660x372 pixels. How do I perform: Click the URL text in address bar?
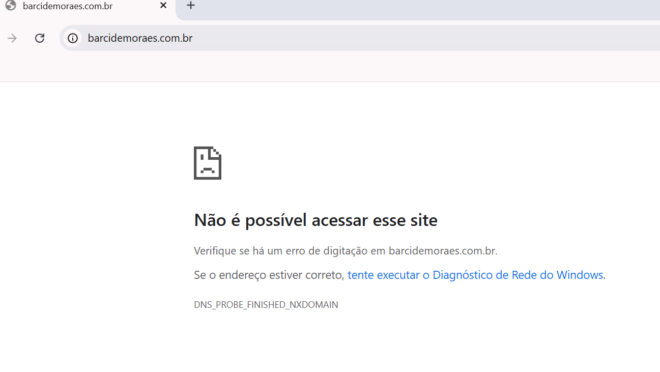[x=140, y=38]
